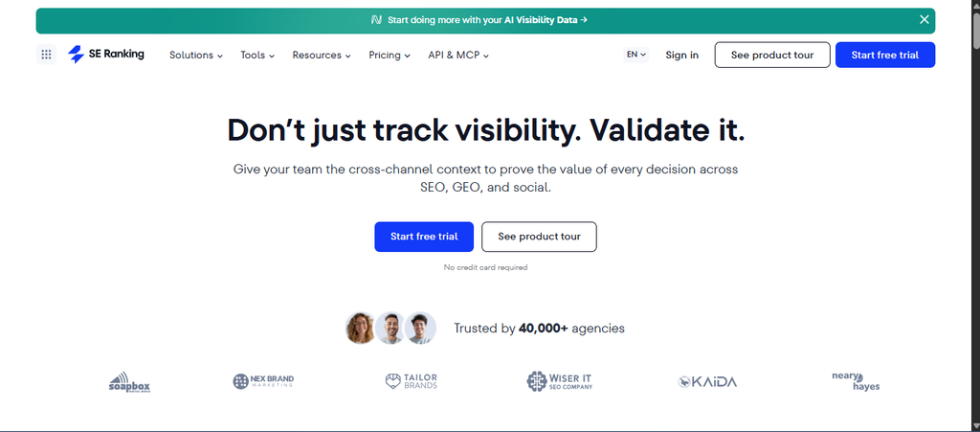This screenshot has width=980, height=432.
Task: Click the AI Visibility banner icon
Action: pos(376,20)
